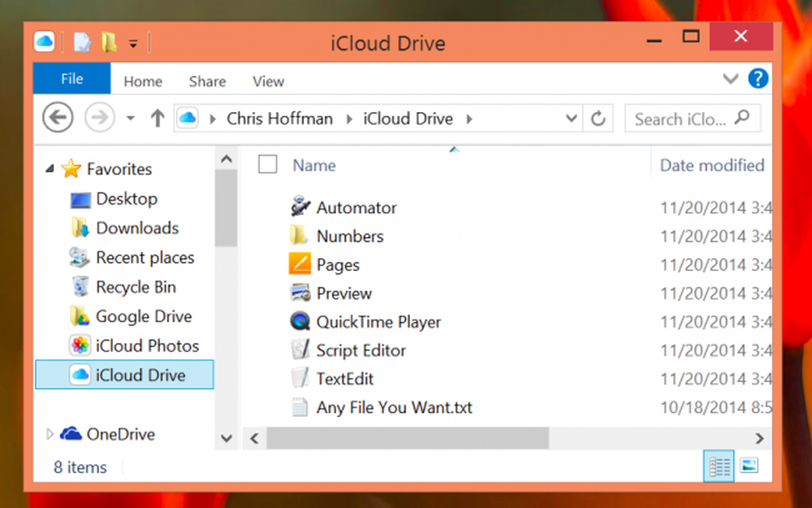Click the file name "Script Editor"

361,351
